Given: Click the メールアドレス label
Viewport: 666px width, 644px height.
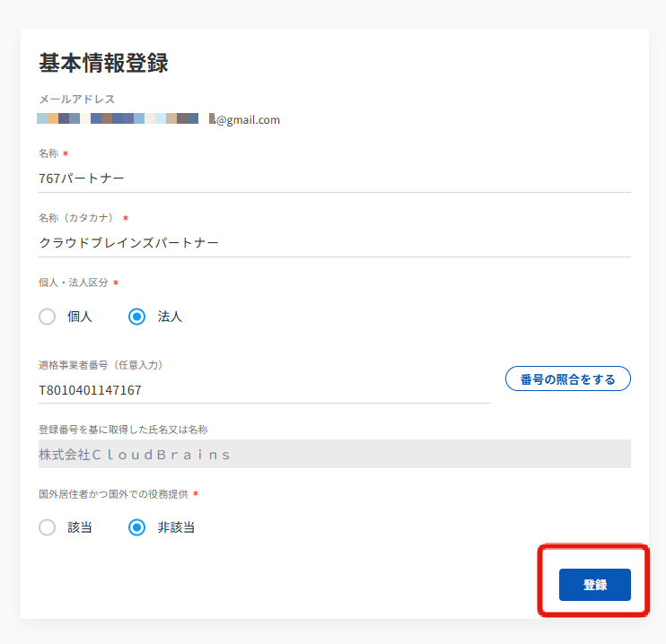Looking at the screenshot, I should pos(76,99).
